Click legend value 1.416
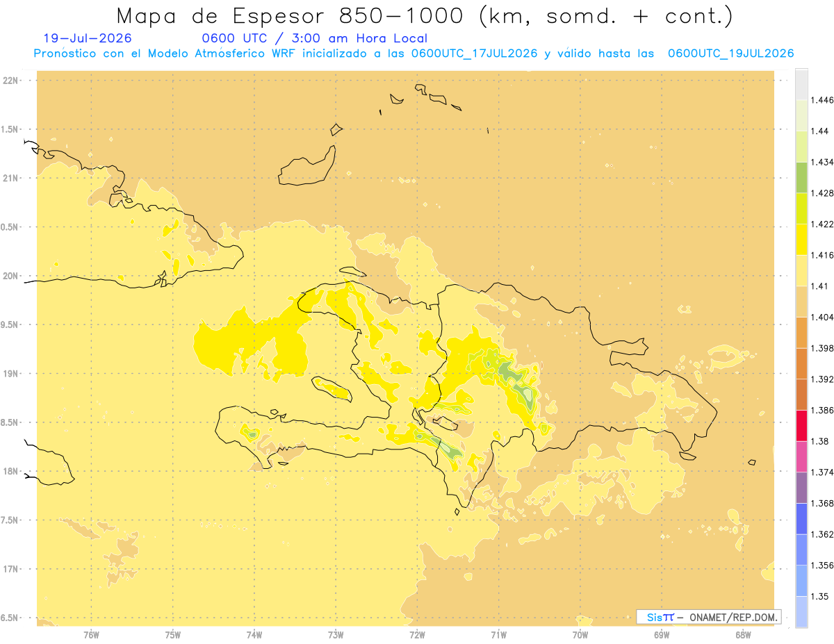 point(821,255)
